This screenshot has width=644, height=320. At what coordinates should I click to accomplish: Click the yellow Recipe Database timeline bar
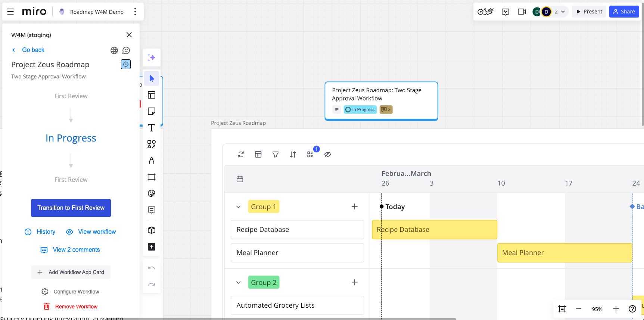(x=435, y=230)
